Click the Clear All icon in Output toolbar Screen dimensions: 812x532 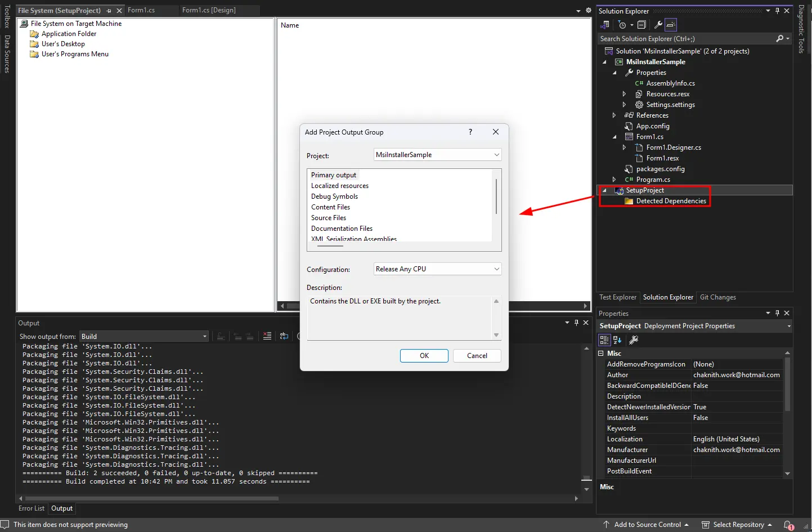267,336
